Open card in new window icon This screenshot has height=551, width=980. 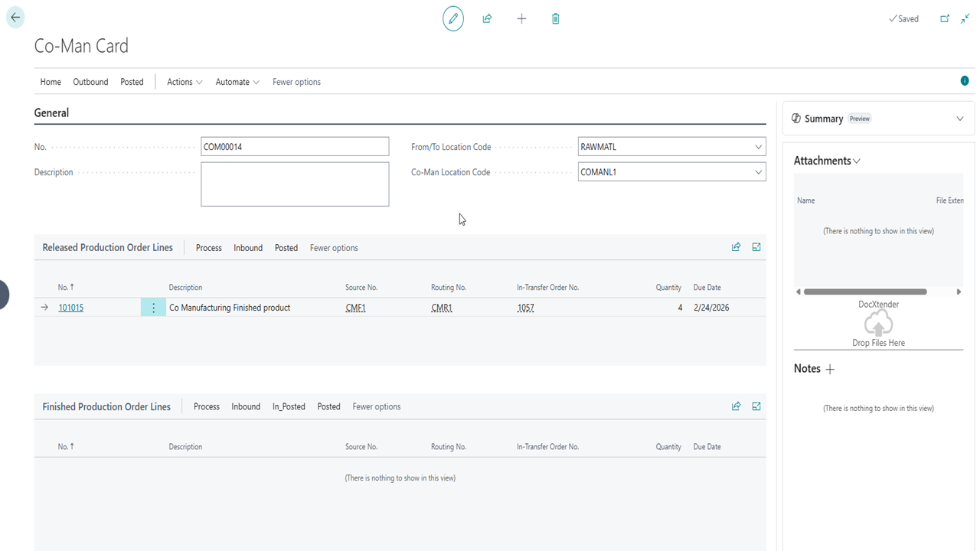pyautogui.click(x=945, y=18)
